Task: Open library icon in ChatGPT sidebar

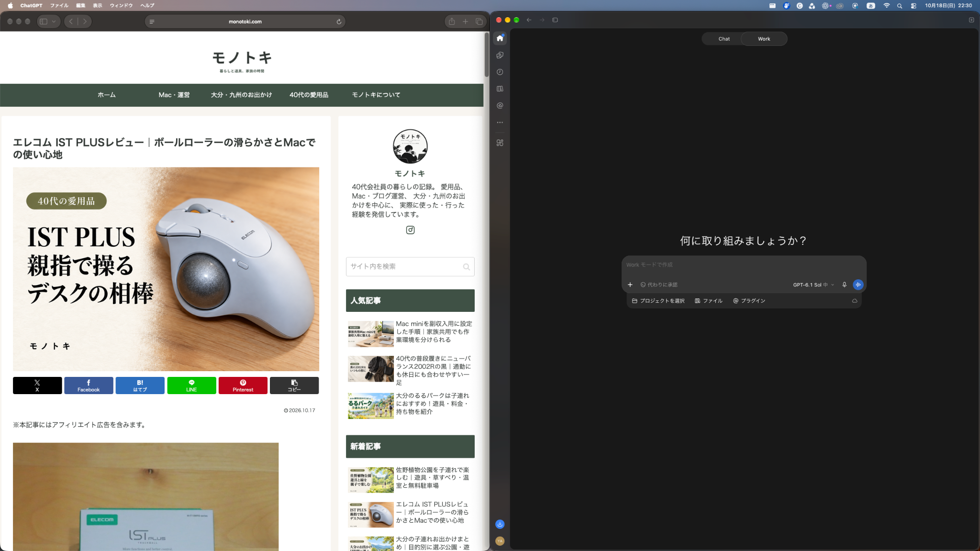Action: pyautogui.click(x=500, y=88)
